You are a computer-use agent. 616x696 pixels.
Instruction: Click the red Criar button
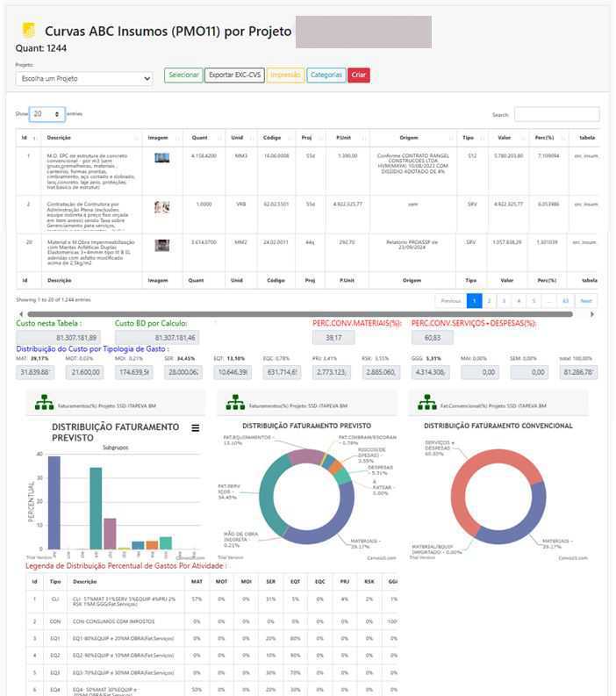(358, 75)
